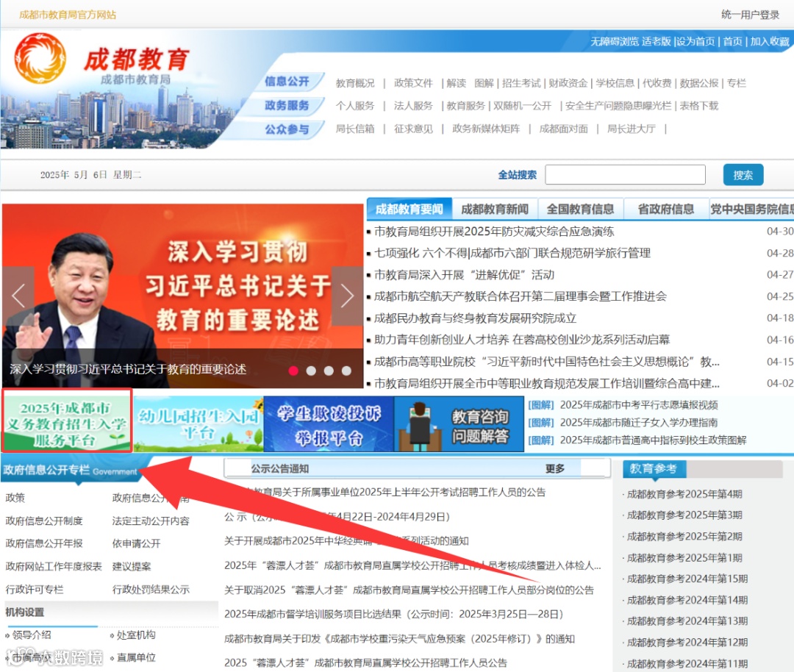Open 双随机一公开 link
794x672 pixels.
(x=523, y=106)
